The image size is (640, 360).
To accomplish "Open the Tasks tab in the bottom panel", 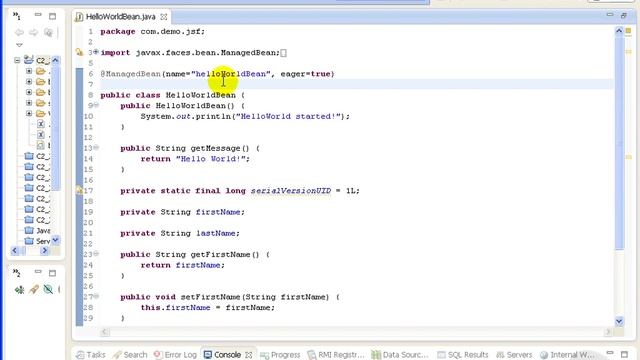I will click(91, 355).
